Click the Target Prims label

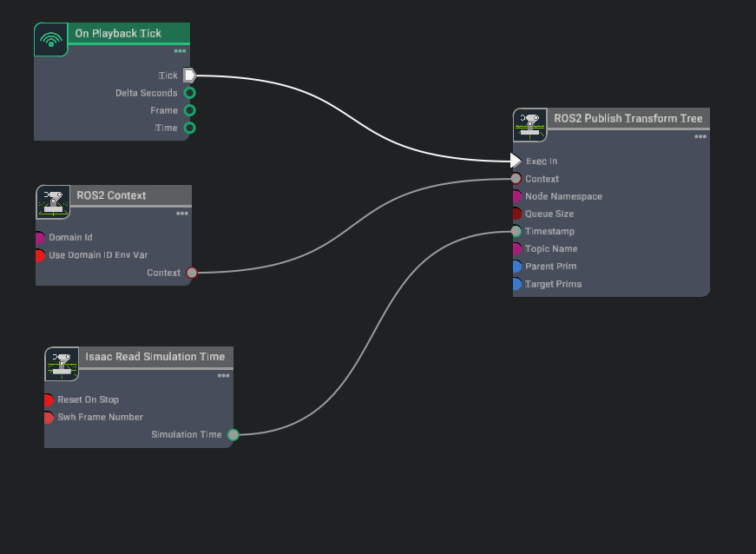click(554, 284)
